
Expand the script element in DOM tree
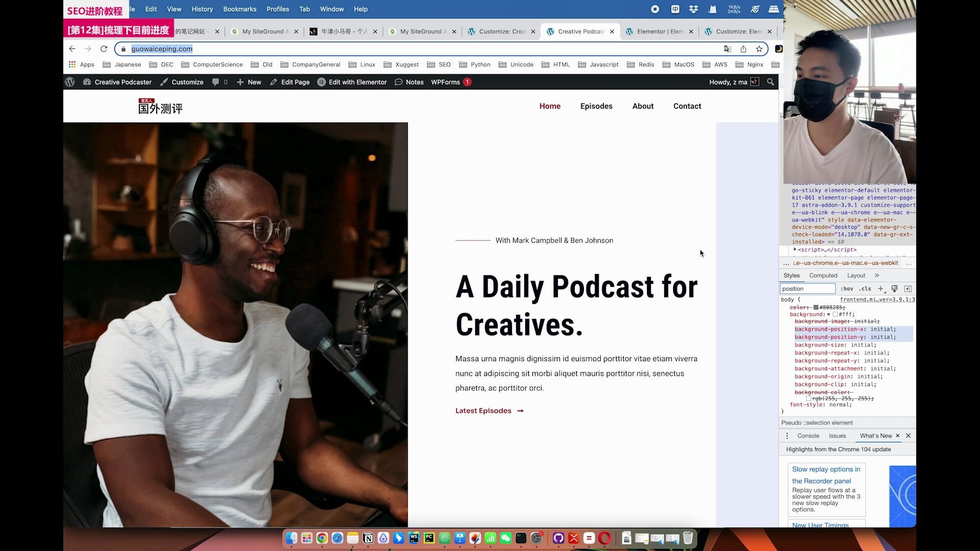tap(795, 249)
